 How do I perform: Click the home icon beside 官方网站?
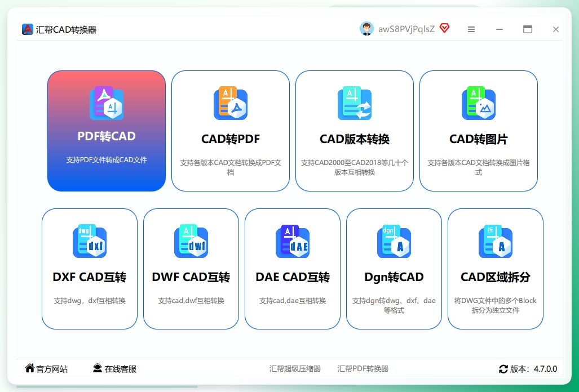click(x=29, y=368)
